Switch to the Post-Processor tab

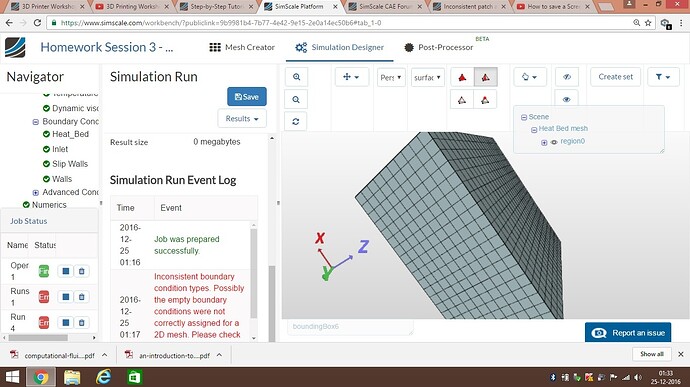[x=439, y=47]
